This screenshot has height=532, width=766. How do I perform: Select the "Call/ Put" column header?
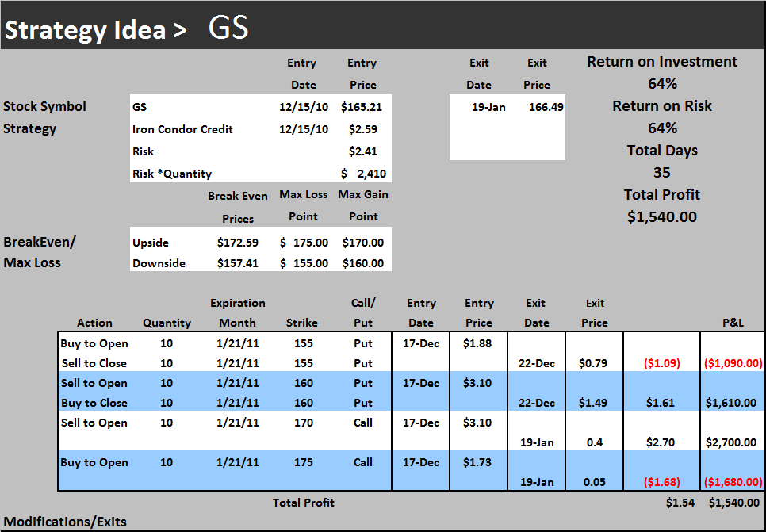point(363,313)
